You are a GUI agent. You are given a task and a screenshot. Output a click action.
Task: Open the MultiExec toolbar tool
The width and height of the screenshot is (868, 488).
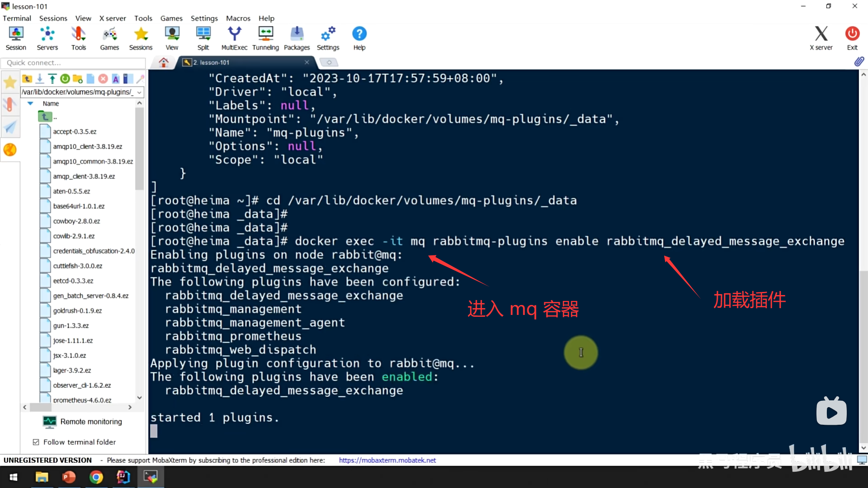pos(234,38)
